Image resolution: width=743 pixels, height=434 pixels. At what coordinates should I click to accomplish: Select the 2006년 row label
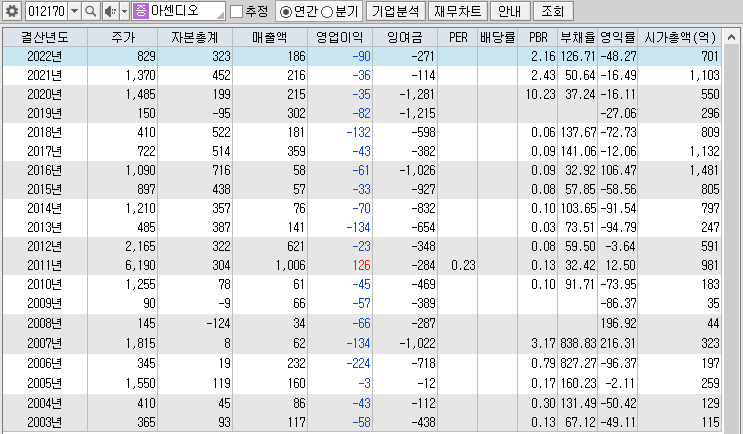pos(45,363)
